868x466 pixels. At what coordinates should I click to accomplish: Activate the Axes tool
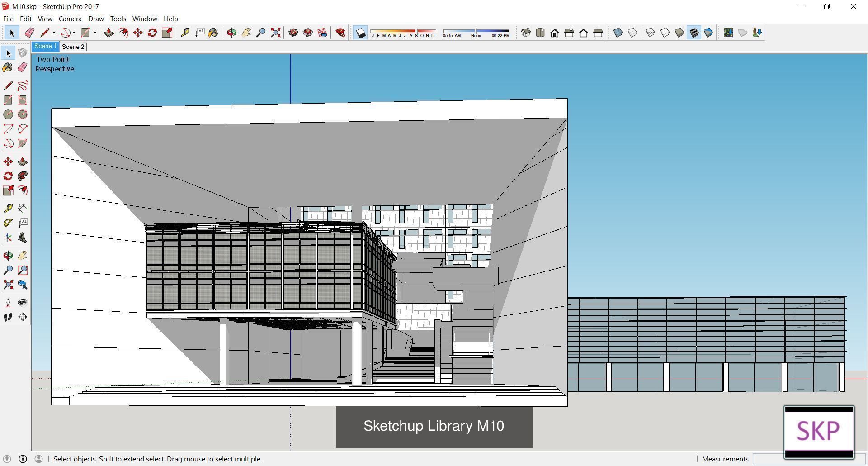tap(8, 238)
